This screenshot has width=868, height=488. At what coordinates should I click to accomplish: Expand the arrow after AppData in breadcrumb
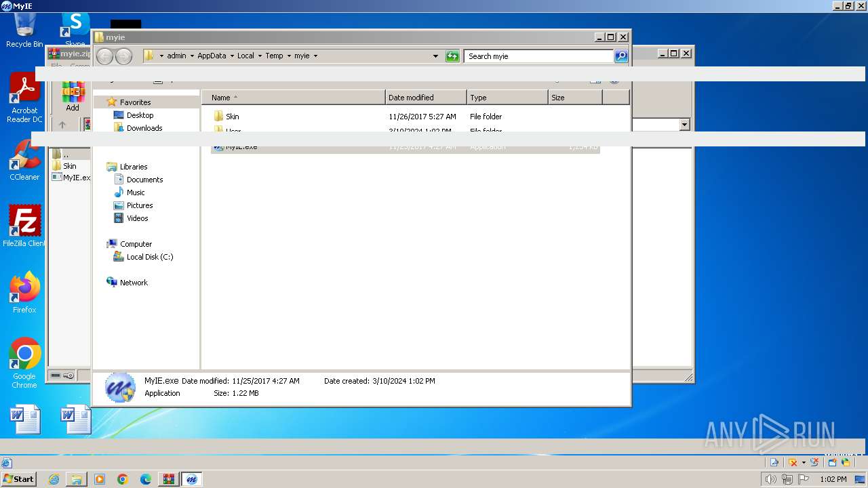[x=232, y=56]
